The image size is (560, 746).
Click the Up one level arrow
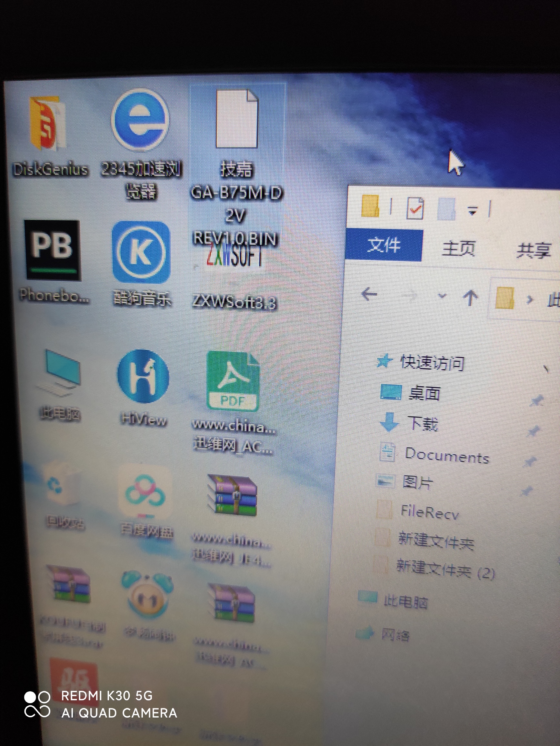click(470, 298)
